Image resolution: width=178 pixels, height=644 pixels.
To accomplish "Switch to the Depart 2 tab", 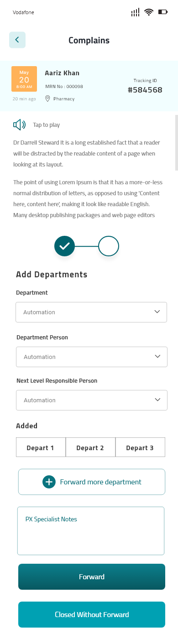I will (90, 447).
